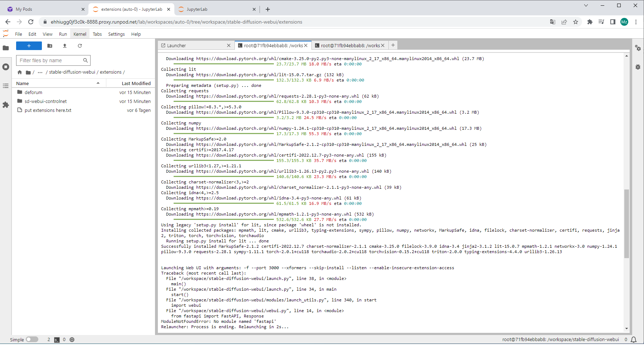Viewport: 644px width, 350px height.
Task: Refresh the file list
Action: [x=80, y=46]
